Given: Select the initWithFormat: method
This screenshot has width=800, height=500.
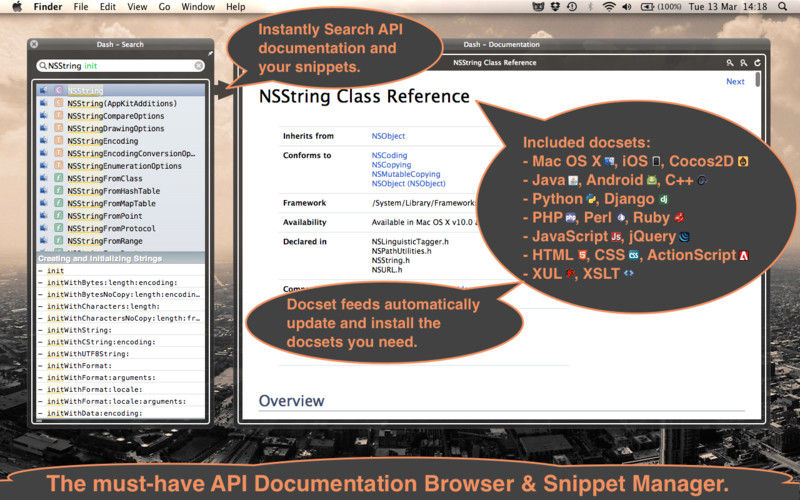Looking at the screenshot, I should coord(121,366).
